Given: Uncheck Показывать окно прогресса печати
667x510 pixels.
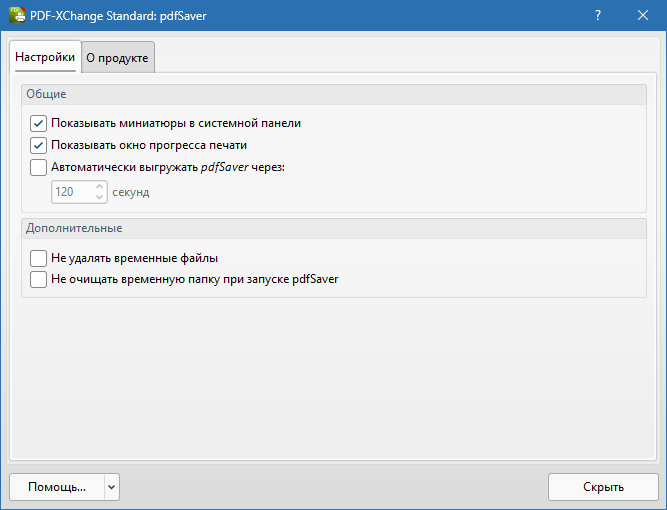Looking at the screenshot, I should click(38, 145).
